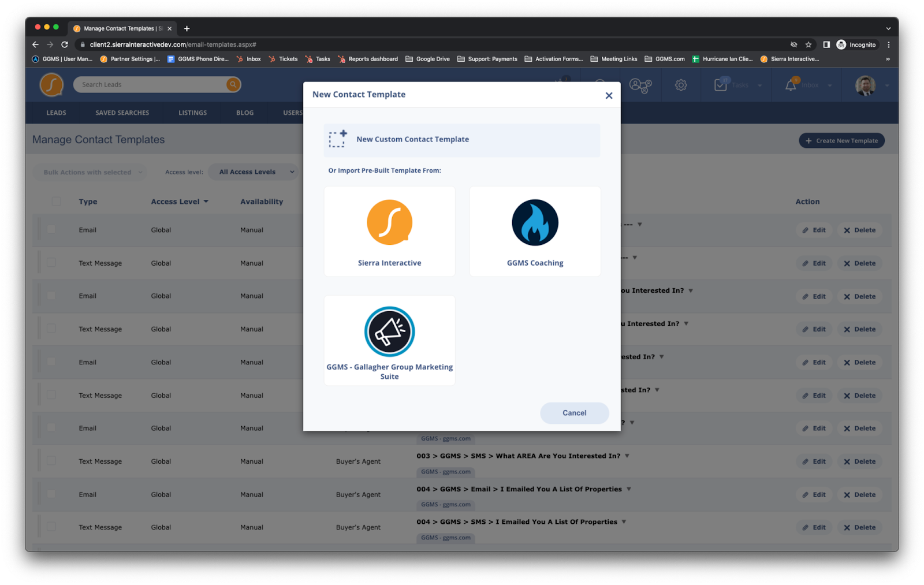Click the browser back arrow
The height and width of the screenshot is (585, 924).
coord(36,44)
